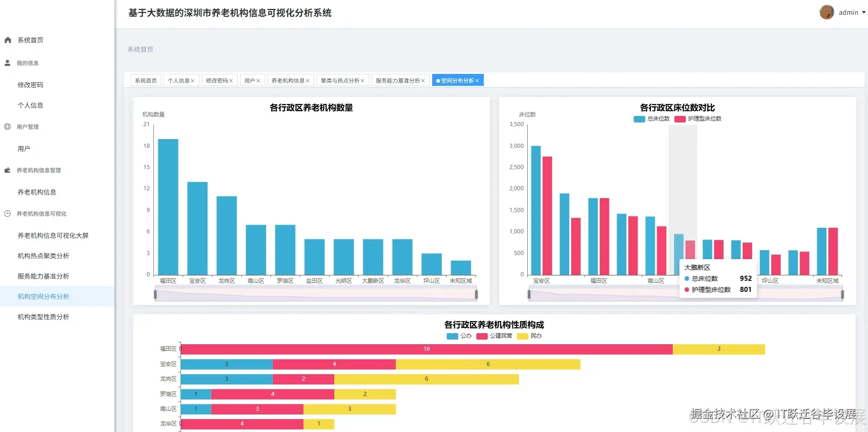Click the 各行政区养老机构性质构成 title
The height and width of the screenshot is (432, 868).
494,325
